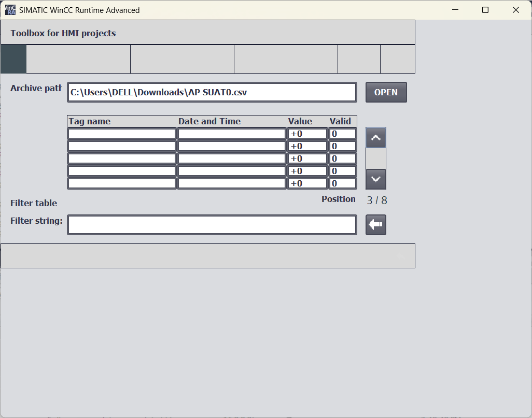
Task: Click the first row's +0 Value field
Action: 307,134
